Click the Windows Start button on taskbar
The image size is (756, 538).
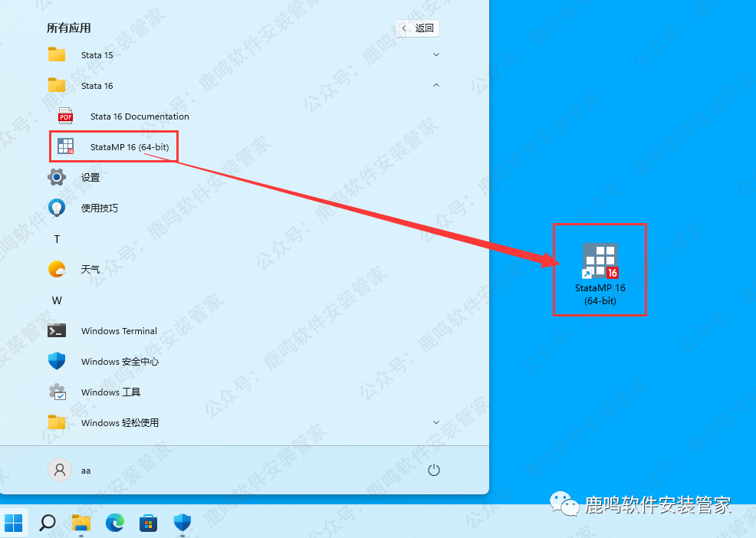(15, 523)
